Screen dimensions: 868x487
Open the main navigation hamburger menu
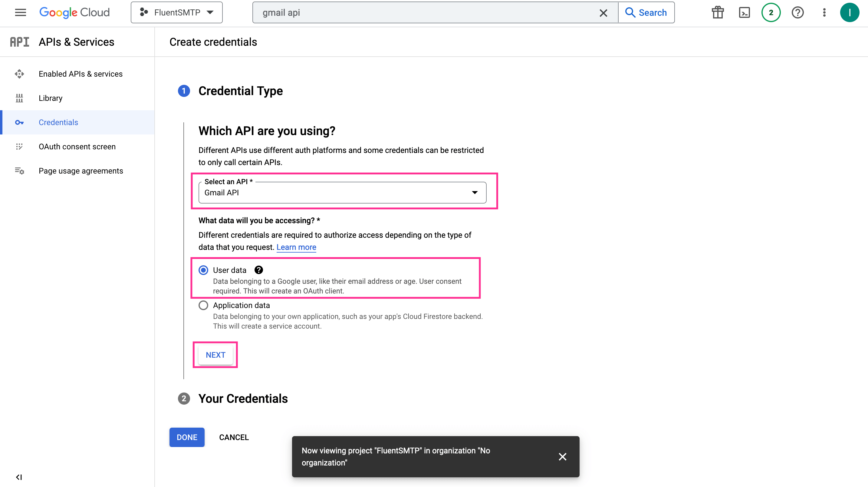pyautogui.click(x=21, y=12)
